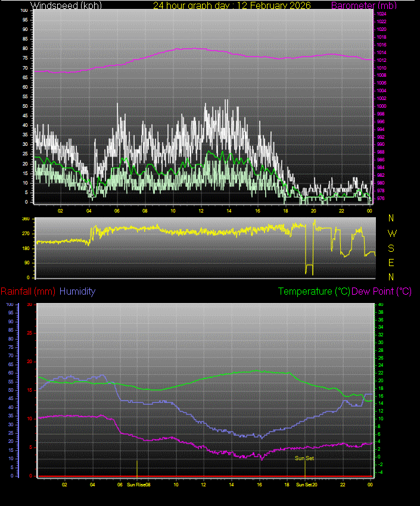This screenshot has width=420, height=506.
Task: Click the 22 value on green temperature axis
Action: tap(381, 373)
